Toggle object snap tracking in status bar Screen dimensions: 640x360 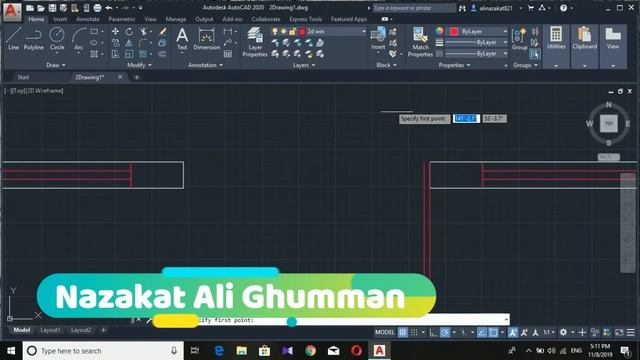[482, 332]
